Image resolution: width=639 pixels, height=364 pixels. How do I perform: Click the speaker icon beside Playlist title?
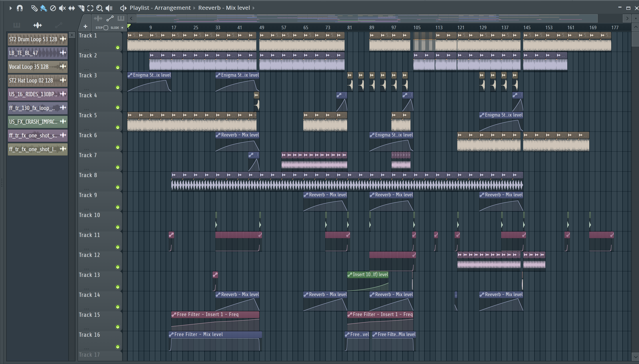point(123,8)
